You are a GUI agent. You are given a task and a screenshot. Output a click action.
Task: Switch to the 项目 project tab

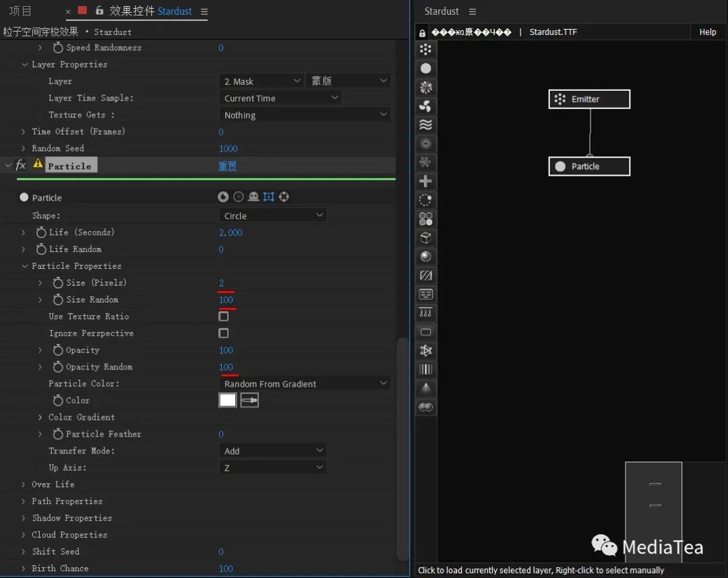coord(20,11)
